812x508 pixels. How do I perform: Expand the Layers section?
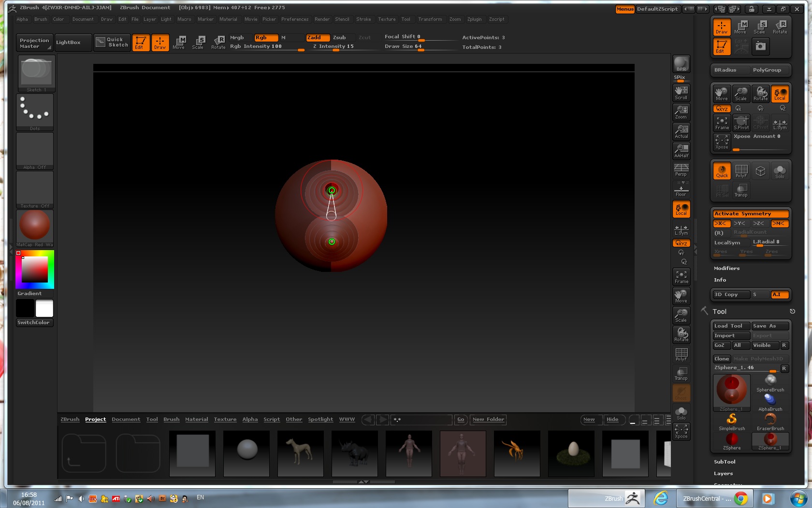723,474
